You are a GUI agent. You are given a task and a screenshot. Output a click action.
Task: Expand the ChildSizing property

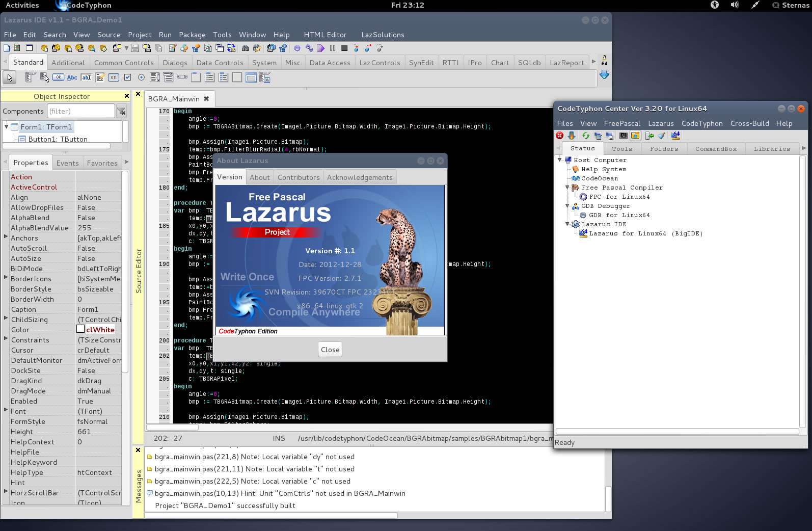(x=6, y=318)
